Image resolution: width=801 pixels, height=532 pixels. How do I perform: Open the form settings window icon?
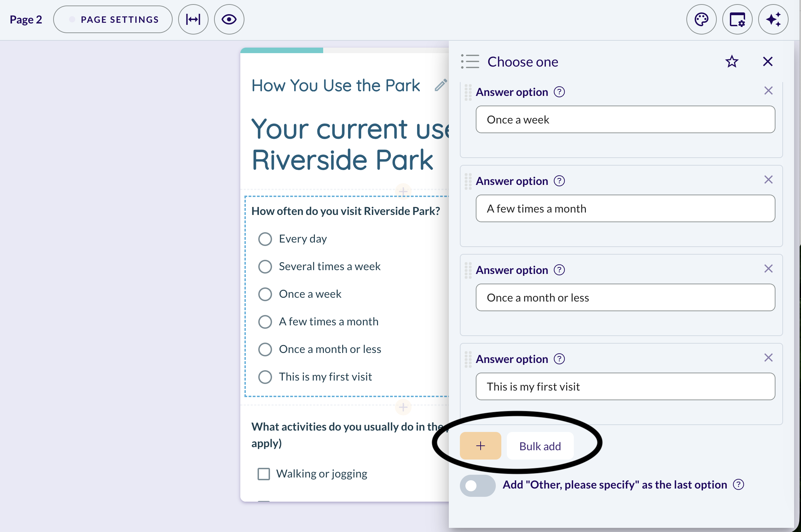[737, 20]
